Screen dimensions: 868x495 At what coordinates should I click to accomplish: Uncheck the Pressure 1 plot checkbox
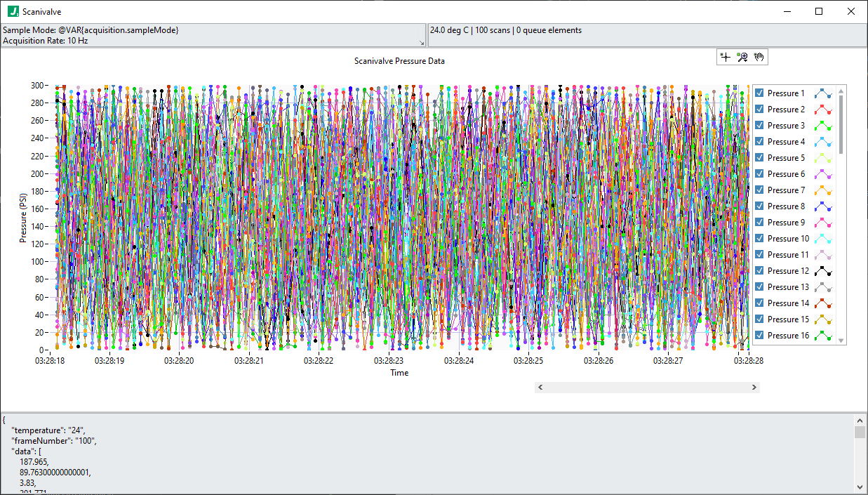coord(759,93)
